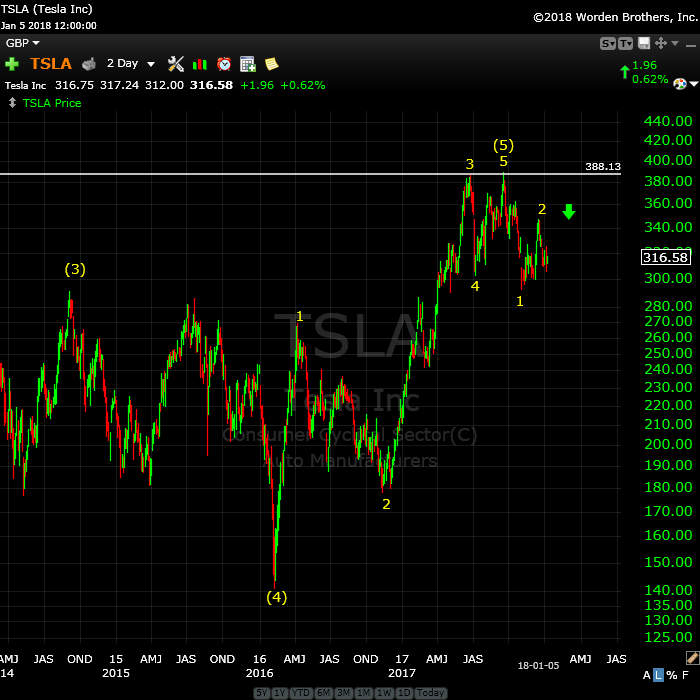Open the S dropdown button
This screenshot has width=700, height=700.
[608, 43]
